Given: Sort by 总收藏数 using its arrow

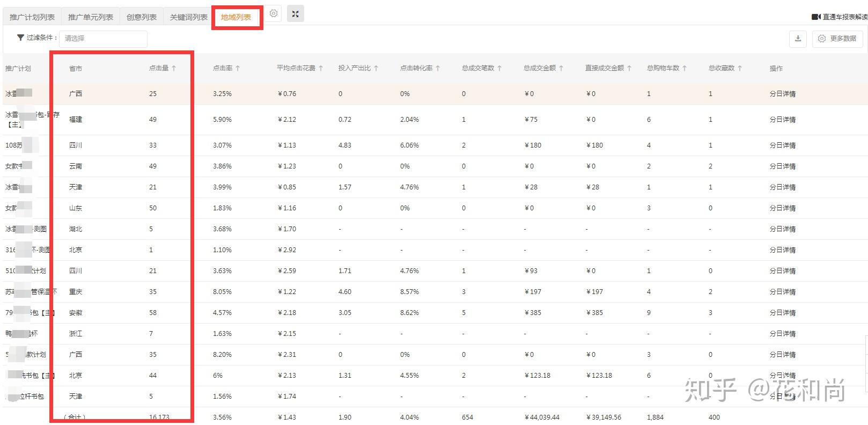Looking at the screenshot, I should 740,68.
